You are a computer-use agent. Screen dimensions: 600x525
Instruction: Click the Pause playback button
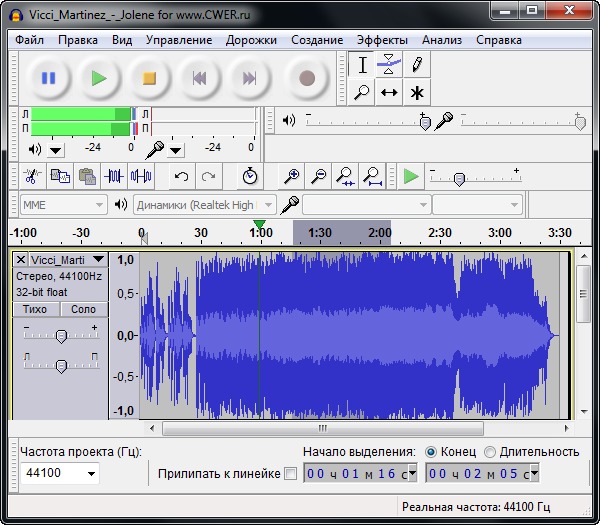[48, 78]
